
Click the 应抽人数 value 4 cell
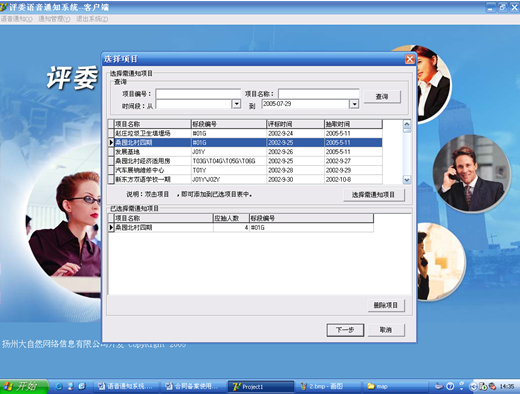click(x=231, y=228)
